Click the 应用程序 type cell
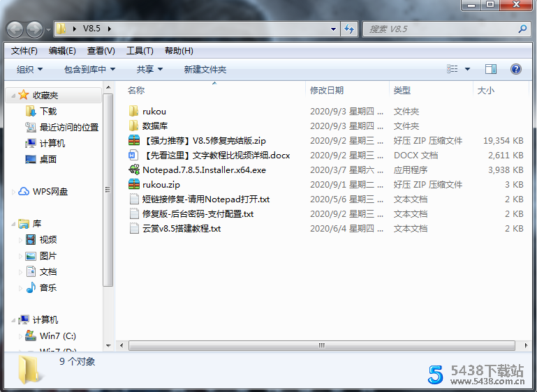Image resolution: width=537 pixels, height=392 pixels. pyautogui.click(x=411, y=170)
